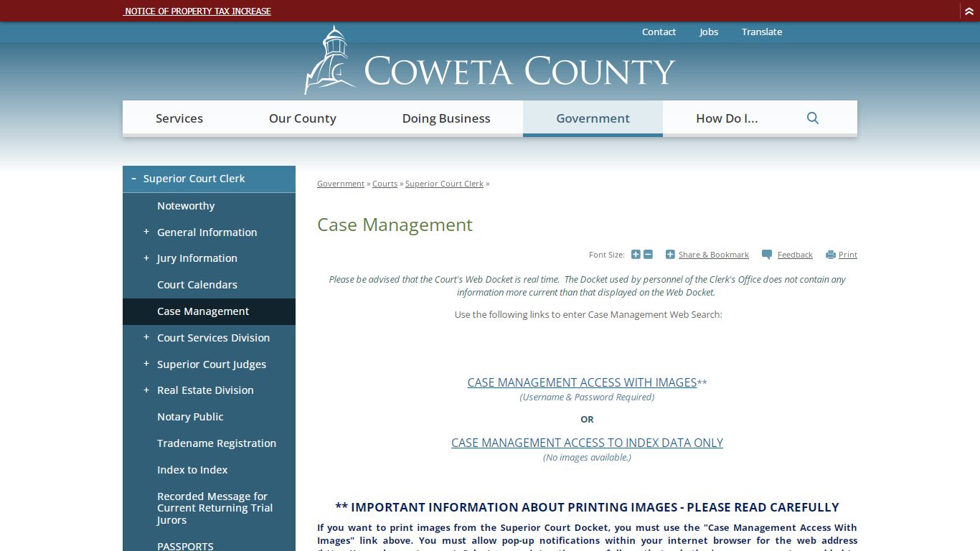Decrease font size with the minus icon
The height and width of the screenshot is (551, 980).
648,255
